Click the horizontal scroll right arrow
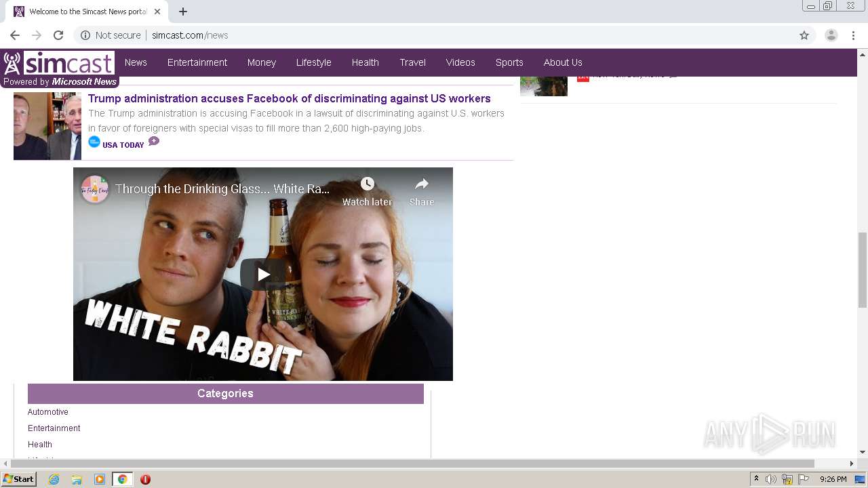868x488 pixels. (x=852, y=464)
